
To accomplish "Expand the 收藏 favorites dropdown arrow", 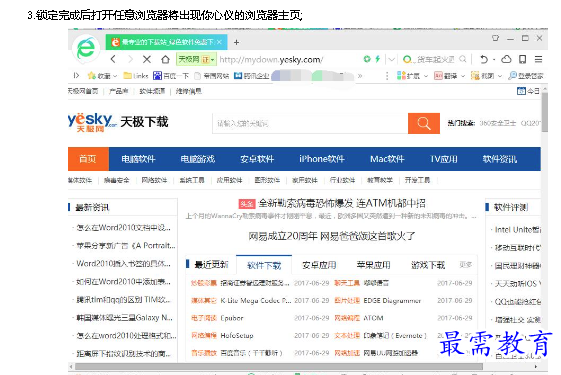I will tap(115, 76).
